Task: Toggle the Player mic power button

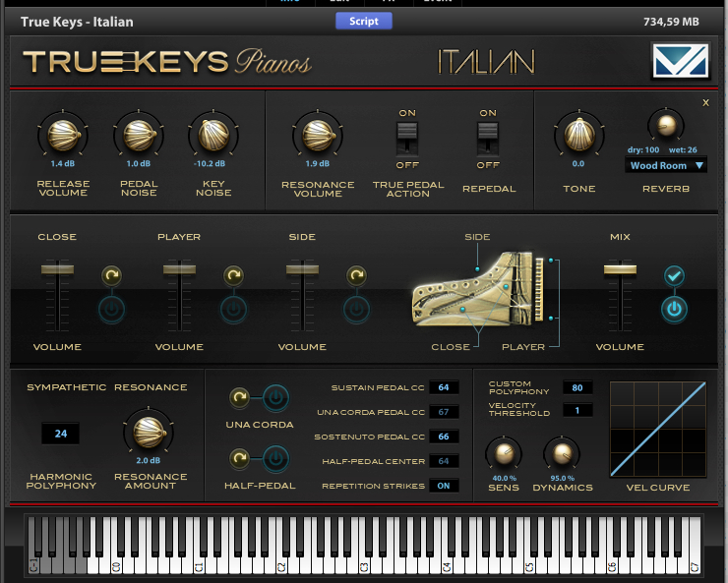Action: click(x=233, y=309)
